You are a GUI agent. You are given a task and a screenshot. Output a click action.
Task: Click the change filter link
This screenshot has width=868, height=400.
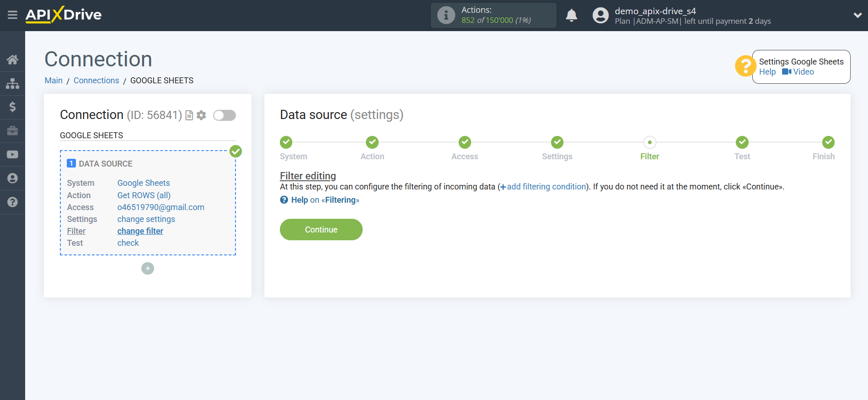pyautogui.click(x=140, y=231)
